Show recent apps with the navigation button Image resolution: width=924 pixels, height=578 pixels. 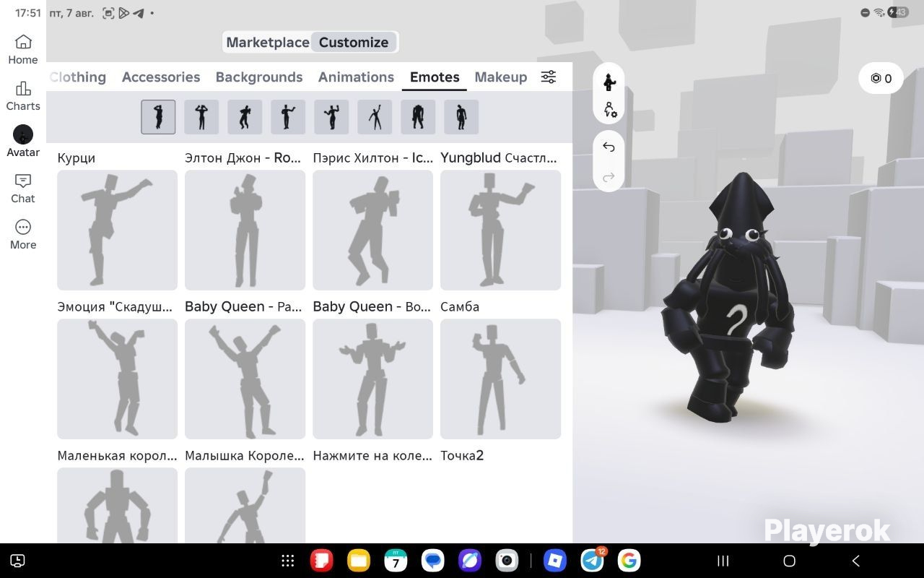(723, 561)
